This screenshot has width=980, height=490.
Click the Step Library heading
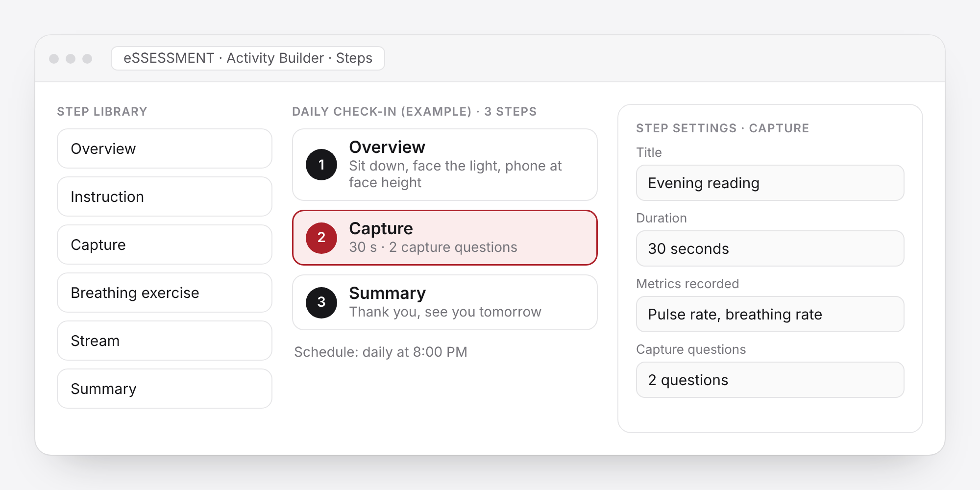pos(102,112)
